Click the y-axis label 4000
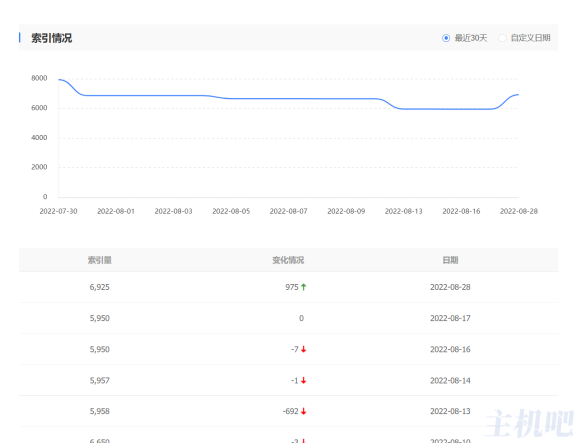576x443 pixels. tap(39, 138)
